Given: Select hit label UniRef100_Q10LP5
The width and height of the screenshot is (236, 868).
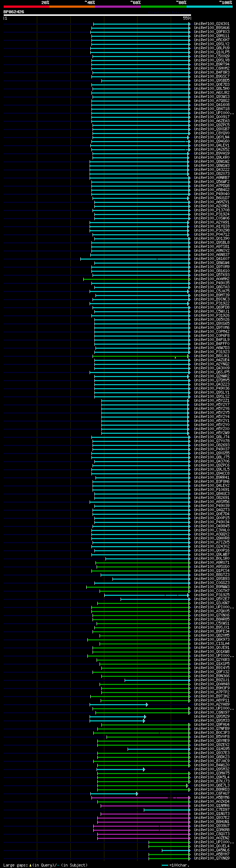Looking at the screenshot, I should click(x=212, y=52).
